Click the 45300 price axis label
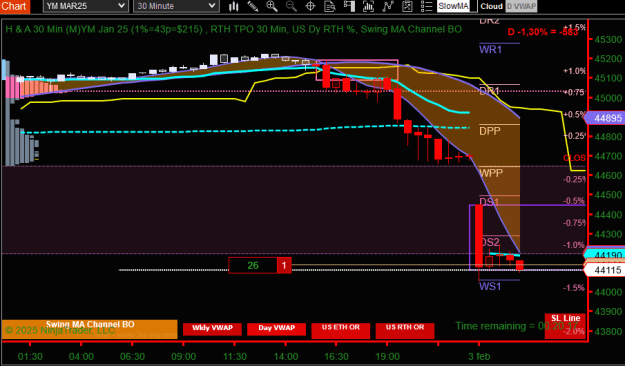 click(x=608, y=39)
